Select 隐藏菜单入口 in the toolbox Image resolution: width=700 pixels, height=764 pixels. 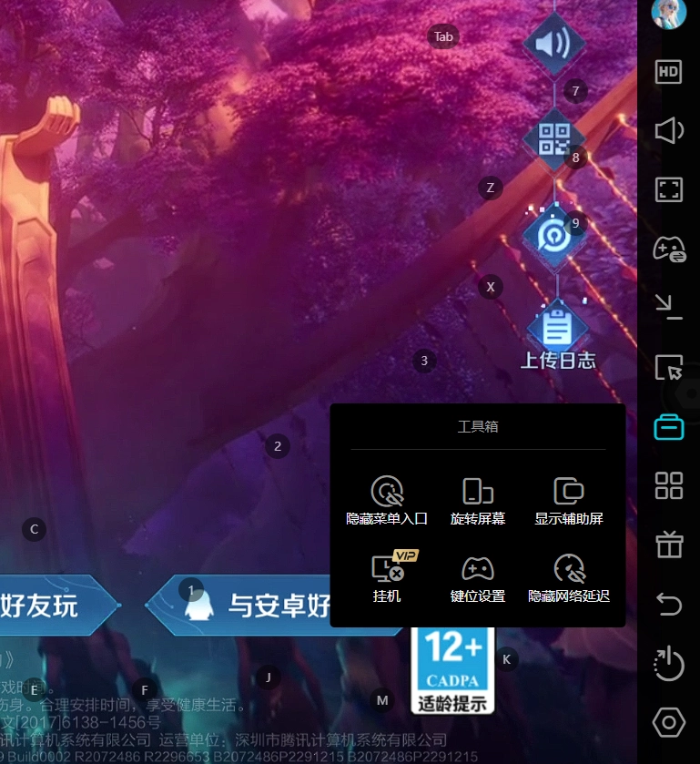(387, 501)
